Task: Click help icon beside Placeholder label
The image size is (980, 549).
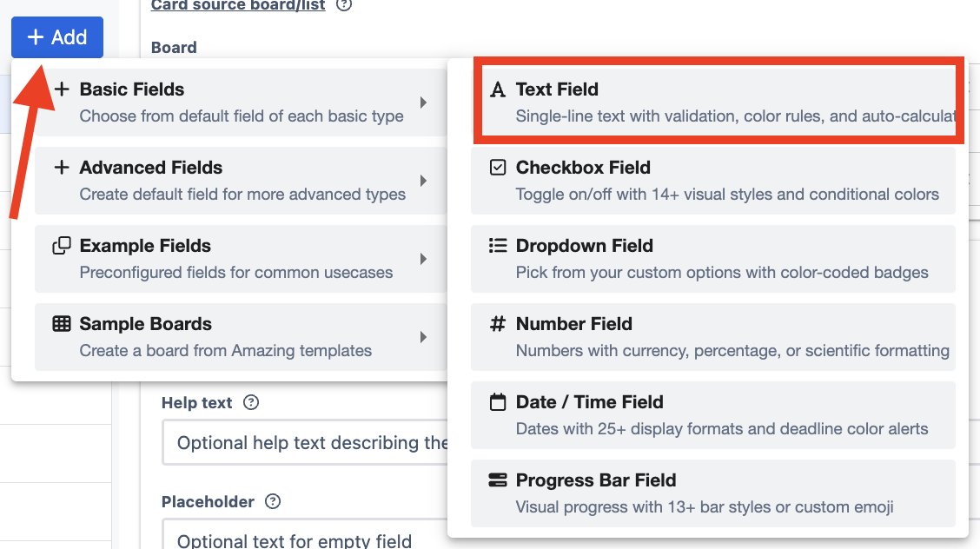Action: [x=273, y=501]
